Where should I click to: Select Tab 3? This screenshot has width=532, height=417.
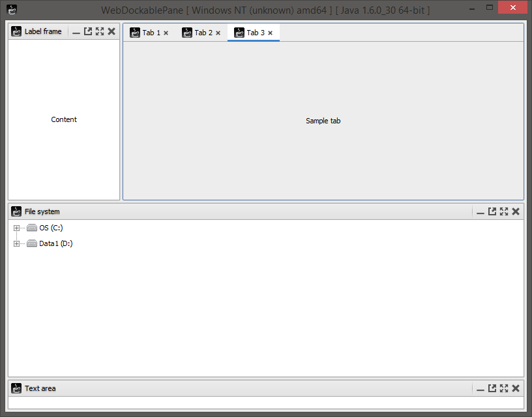[x=254, y=33]
